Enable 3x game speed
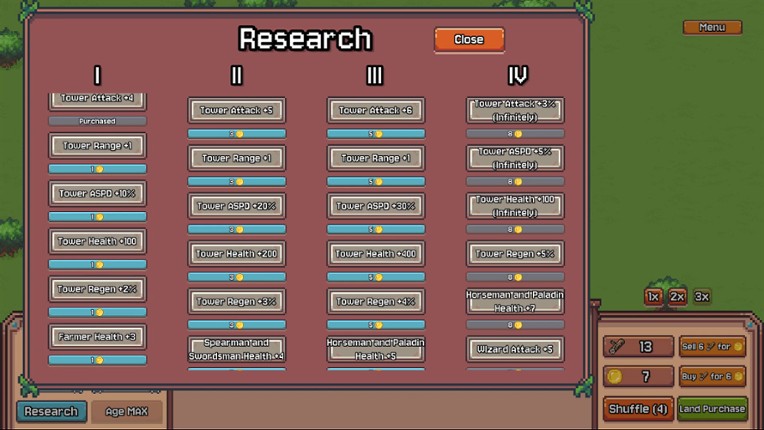The height and width of the screenshot is (430, 764). click(x=702, y=297)
